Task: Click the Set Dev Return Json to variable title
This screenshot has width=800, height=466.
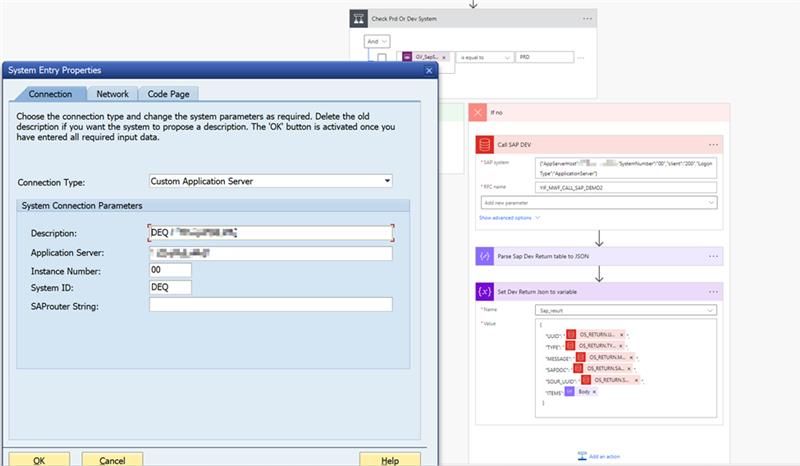Action: pyautogui.click(x=537, y=292)
